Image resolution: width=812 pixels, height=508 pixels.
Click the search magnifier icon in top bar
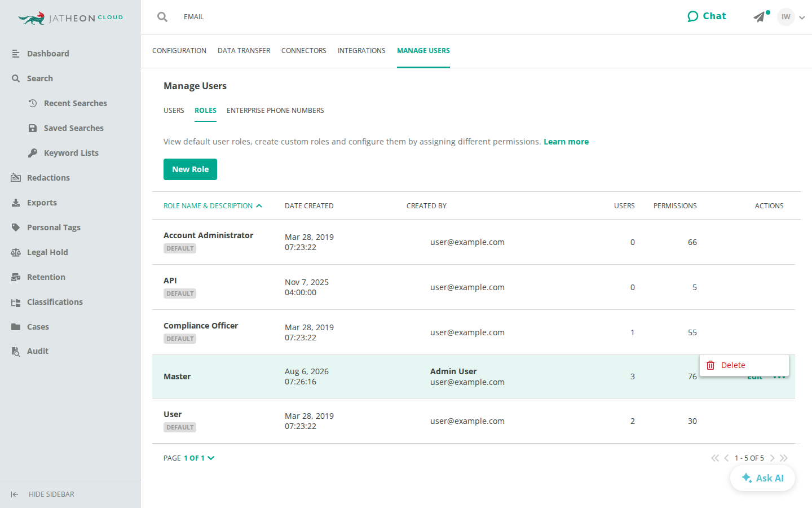[x=162, y=17]
